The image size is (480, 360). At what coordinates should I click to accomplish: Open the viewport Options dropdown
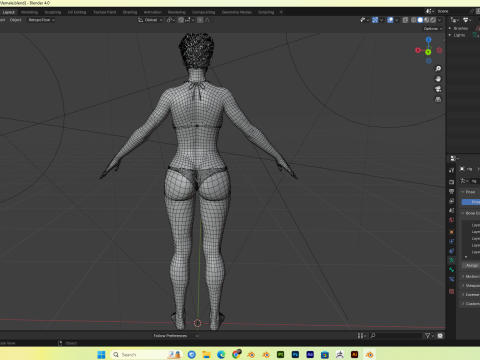coord(433,29)
